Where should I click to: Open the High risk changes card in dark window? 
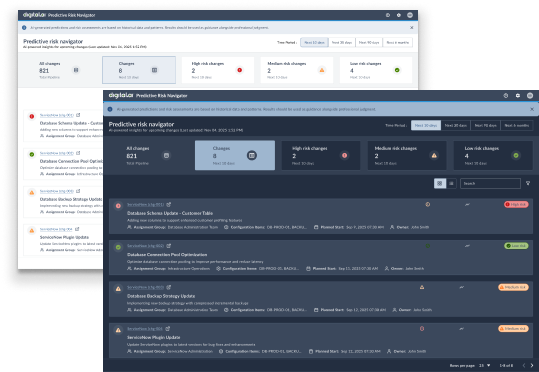click(321, 155)
